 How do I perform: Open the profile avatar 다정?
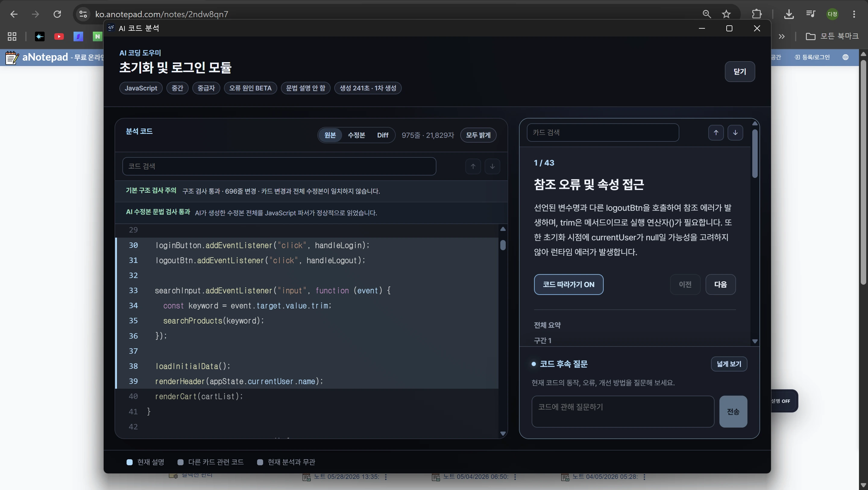click(832, 14)
